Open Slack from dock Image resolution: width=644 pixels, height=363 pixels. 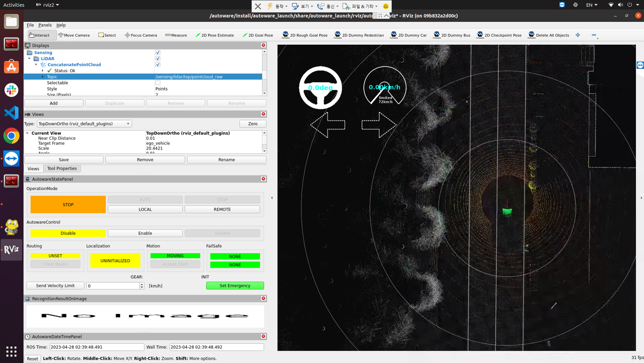point(11,90)
